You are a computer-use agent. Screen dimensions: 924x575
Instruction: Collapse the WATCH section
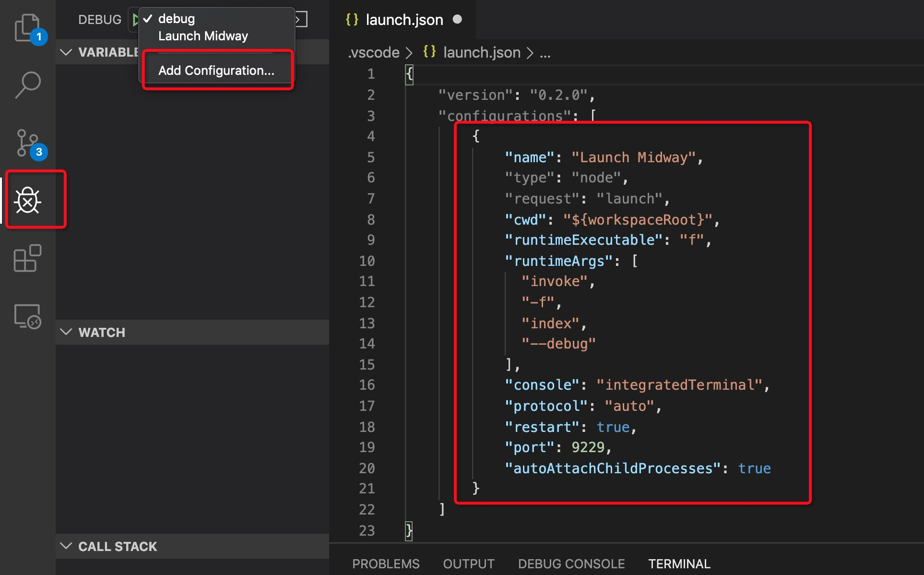pyautogui.click(x=66, y=332)
